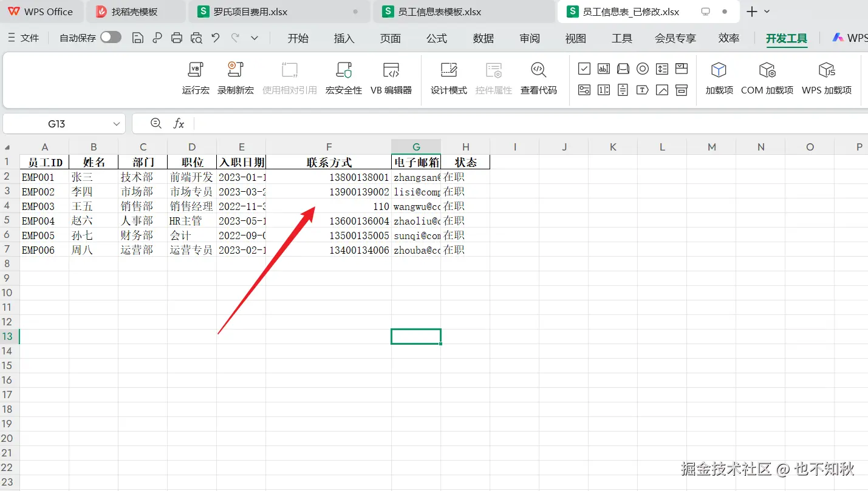
Task: Click the fx insert function icon
Action: pos(179,124)
